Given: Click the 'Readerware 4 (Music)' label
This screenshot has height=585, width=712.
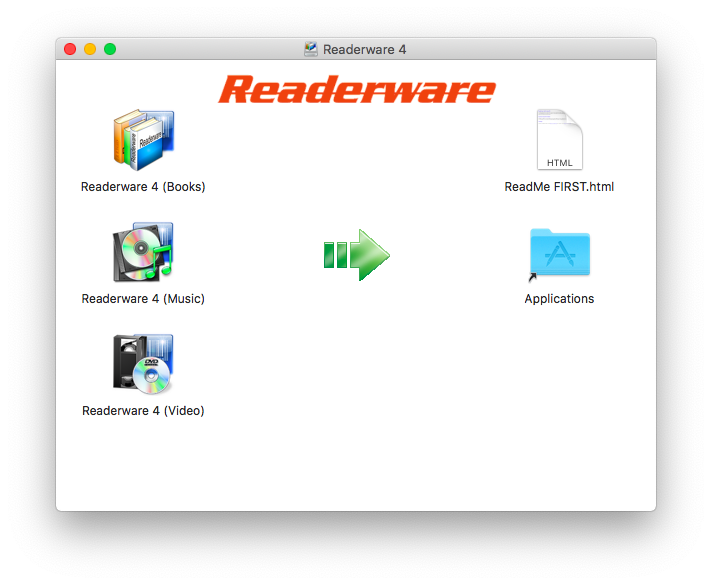Looking at the screenshot, I should point(143,299).
